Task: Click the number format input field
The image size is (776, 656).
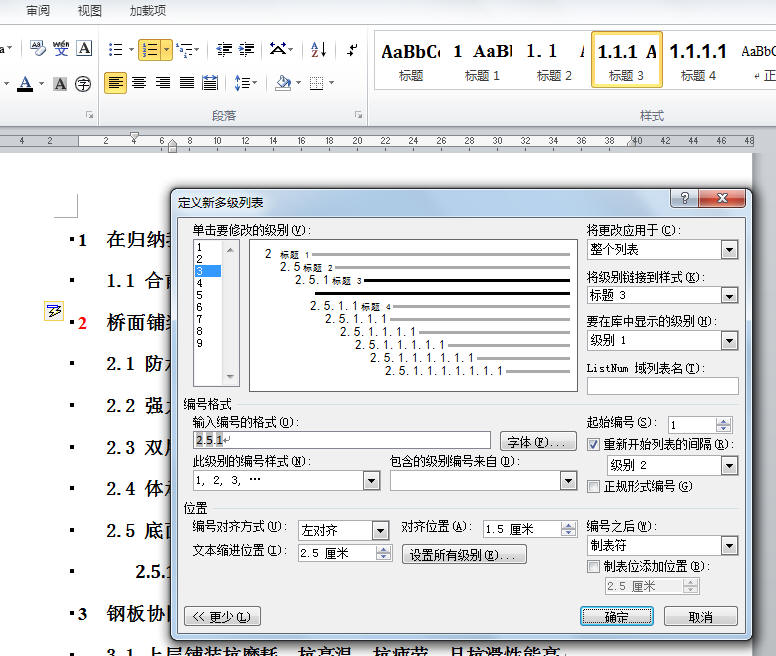Action: 341,440
